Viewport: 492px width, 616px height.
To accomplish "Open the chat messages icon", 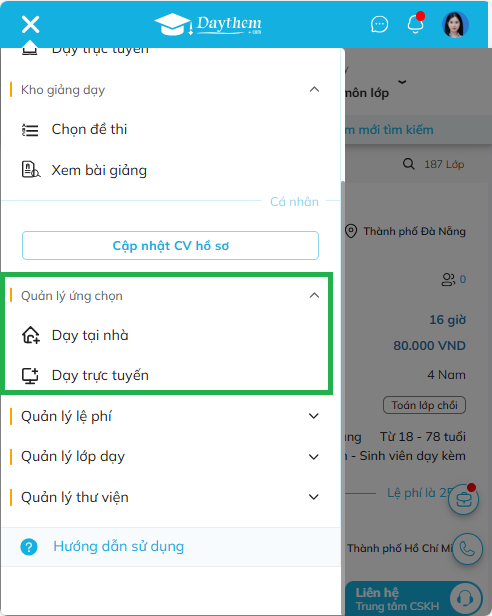I will 379,24.
